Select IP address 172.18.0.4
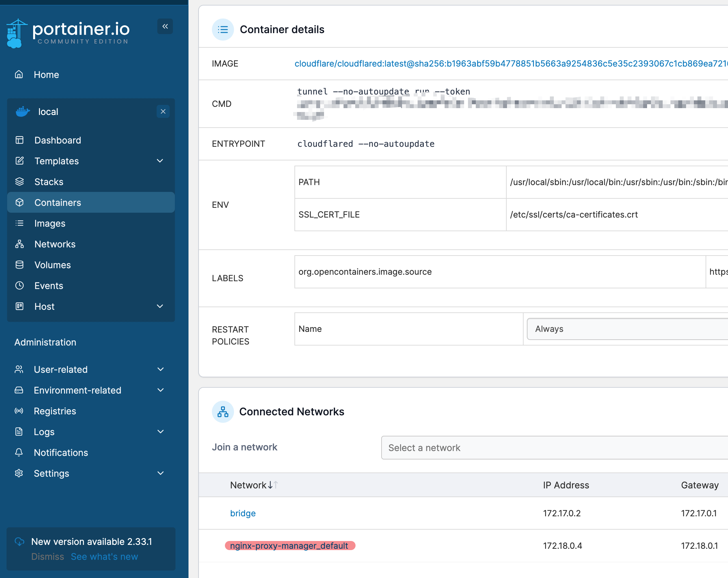The height and width of the screenshot is (578, 728). [x=563, y=546]
